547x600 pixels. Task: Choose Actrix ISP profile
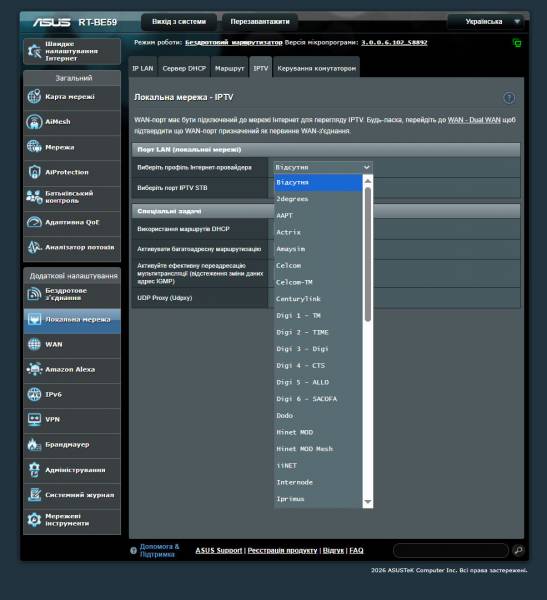pos(318,232)
